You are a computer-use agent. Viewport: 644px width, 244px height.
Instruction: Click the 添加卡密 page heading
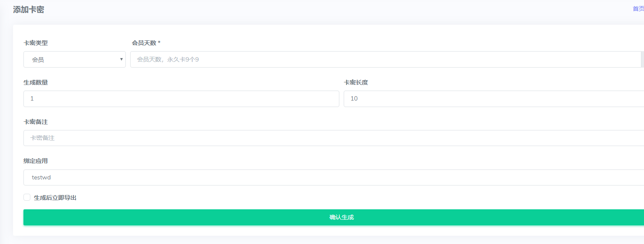[x=29, y=10]
